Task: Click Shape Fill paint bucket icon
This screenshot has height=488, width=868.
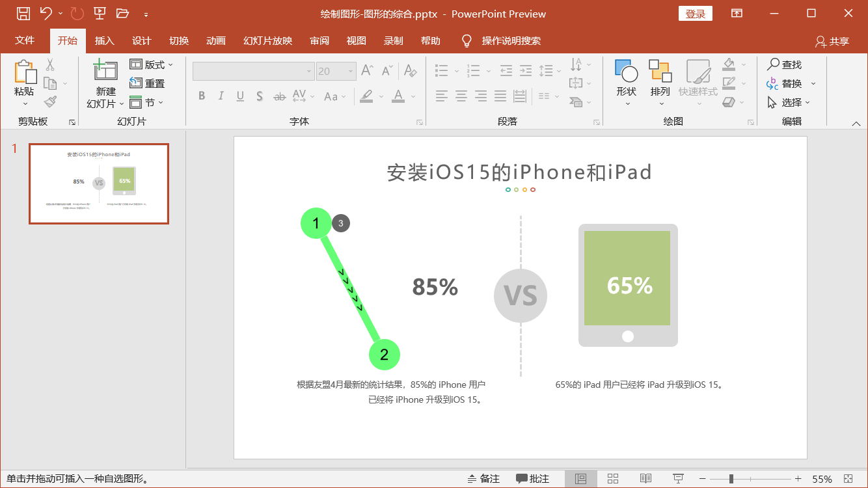Action: (729, 64)
